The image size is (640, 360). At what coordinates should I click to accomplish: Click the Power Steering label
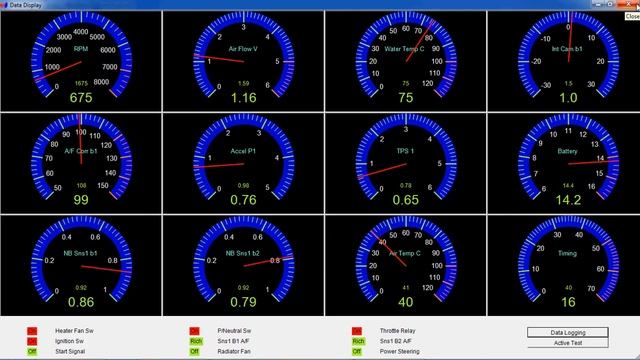tap(400, 351)
